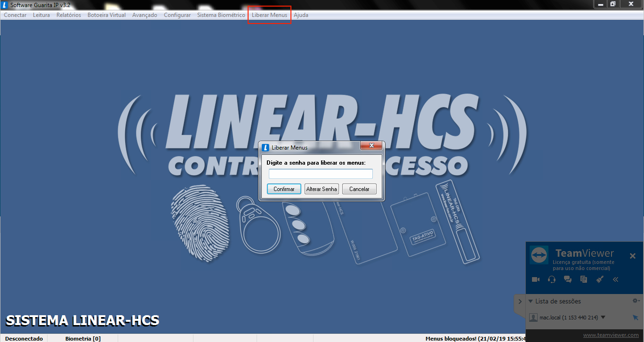Viewport: 644px width, 342px height.
Task: Click the Menus bloqueados status message
Action: coord(475,338)
